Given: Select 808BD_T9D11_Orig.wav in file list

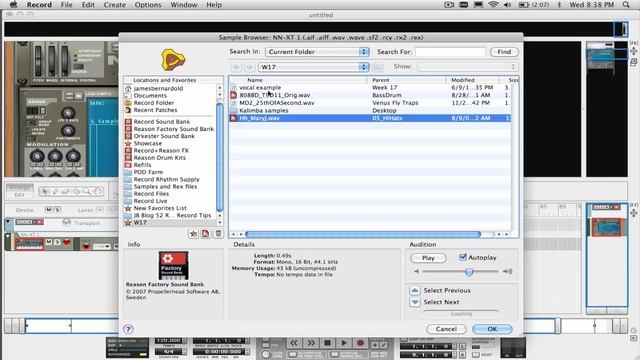Looking at the screenshot, I should point(370,95).
